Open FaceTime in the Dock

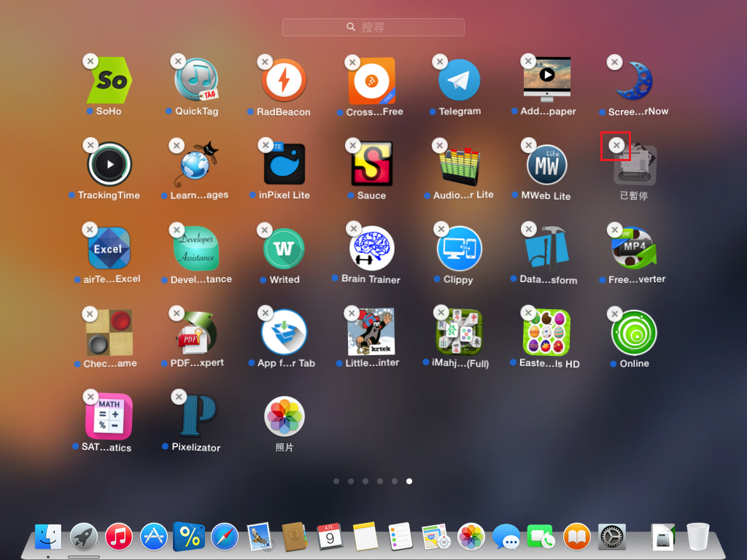pyautogui.click(x=541, y=537)
